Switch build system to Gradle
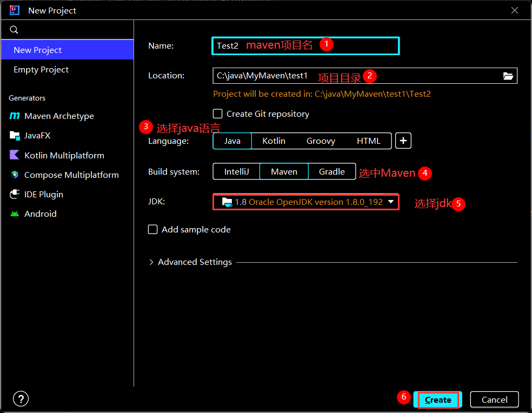532x413 pixels. 331,171
